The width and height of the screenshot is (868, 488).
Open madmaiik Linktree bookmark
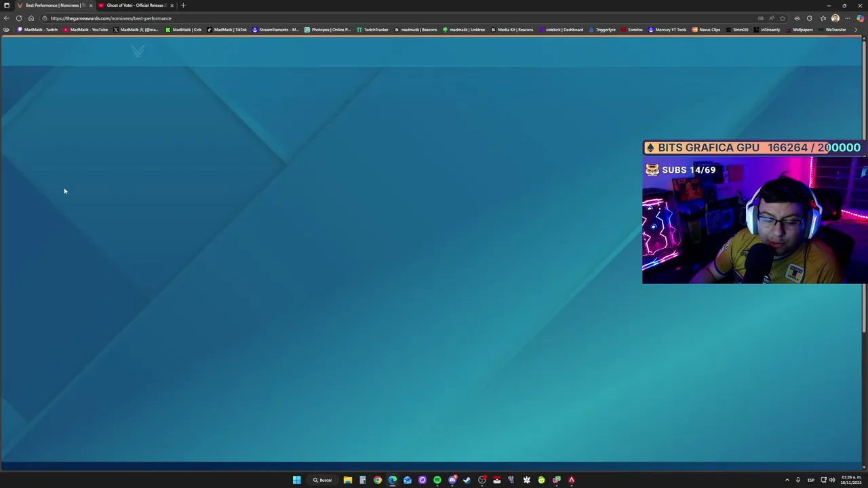click(x=464, y=30)
